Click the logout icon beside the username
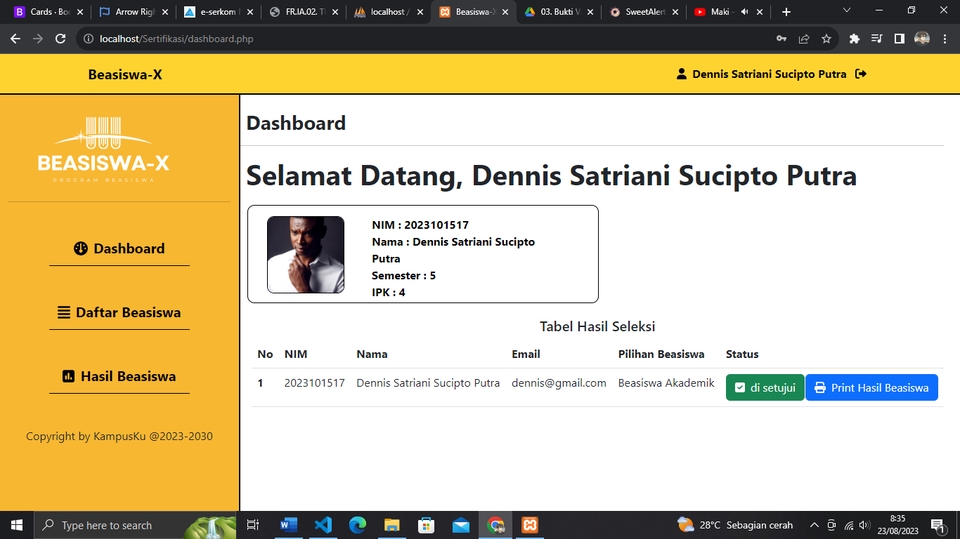Viewport: 960px width, 539px height. tap(861, 74)
